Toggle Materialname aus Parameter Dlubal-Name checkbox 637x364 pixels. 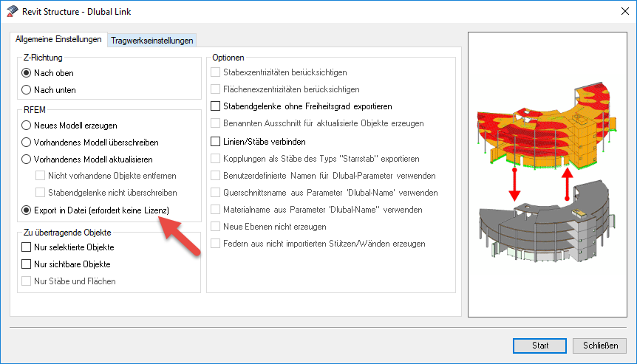(x=215, y=210)
